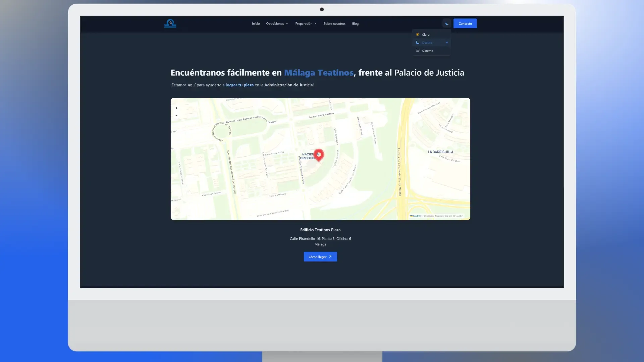This screenshot has width=644, height=362.
Task: Select the Claro theme option
Action: tap(426, 34)
